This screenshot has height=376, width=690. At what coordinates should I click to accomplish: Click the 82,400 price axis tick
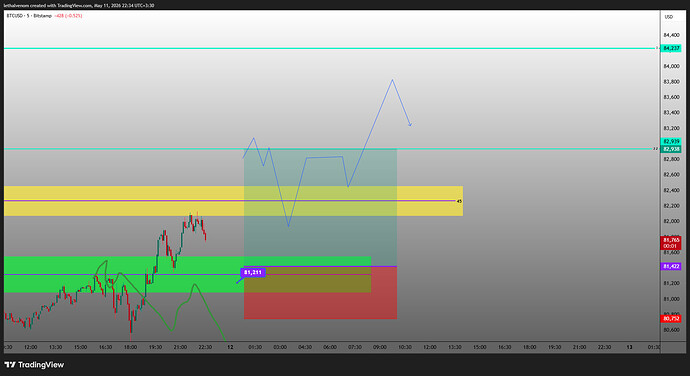(672, 190)
